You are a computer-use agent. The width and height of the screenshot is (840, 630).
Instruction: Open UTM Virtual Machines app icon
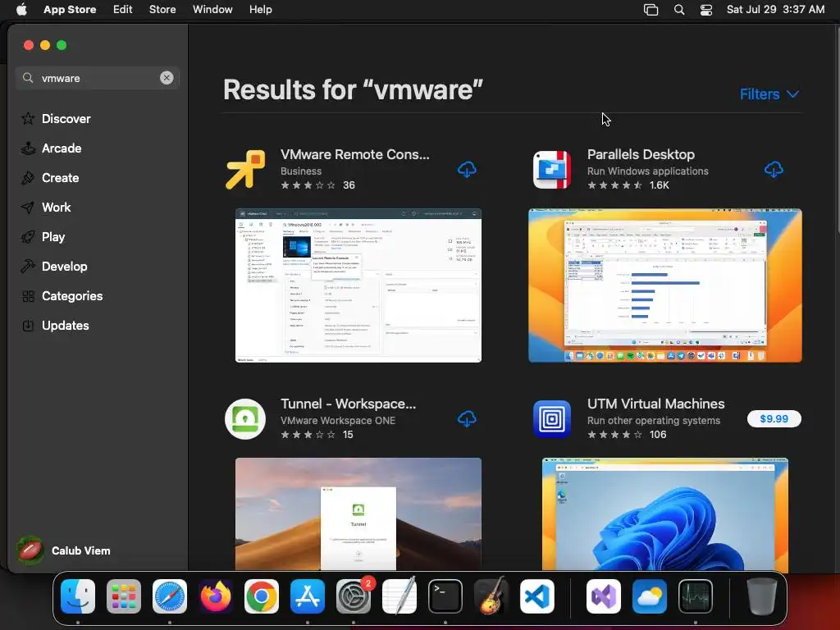coord(552,419)
